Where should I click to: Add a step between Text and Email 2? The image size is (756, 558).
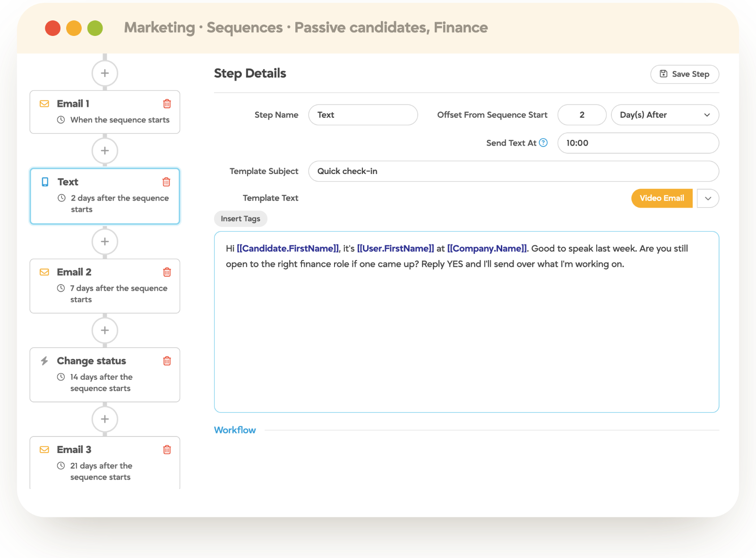pos(105,242)
